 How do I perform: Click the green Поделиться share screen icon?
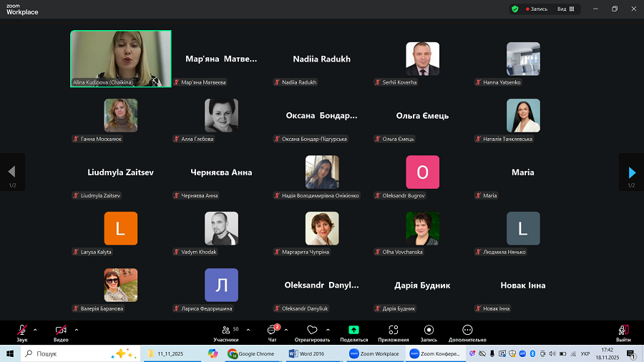353,330
